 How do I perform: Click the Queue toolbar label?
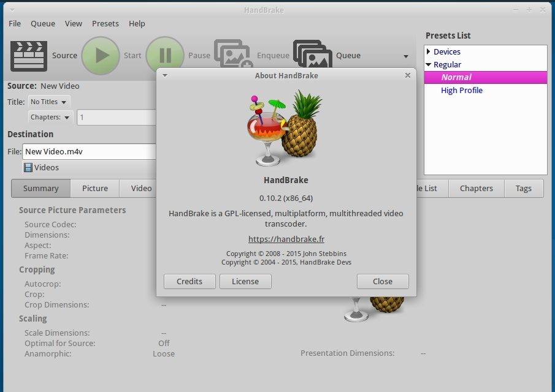point(348,56)
